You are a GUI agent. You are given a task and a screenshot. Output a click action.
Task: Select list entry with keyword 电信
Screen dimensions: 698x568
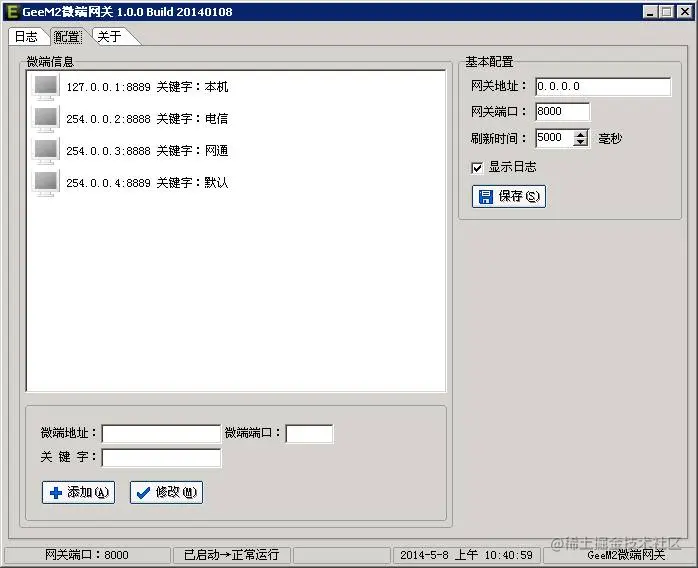147,119
